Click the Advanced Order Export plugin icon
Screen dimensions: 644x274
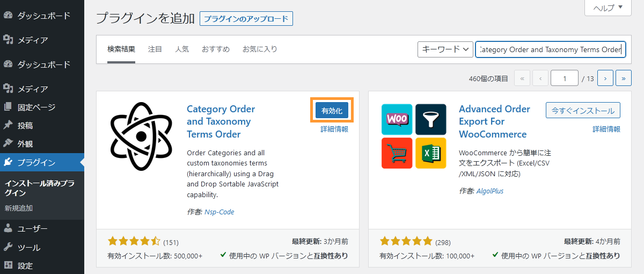coord(414,136)
